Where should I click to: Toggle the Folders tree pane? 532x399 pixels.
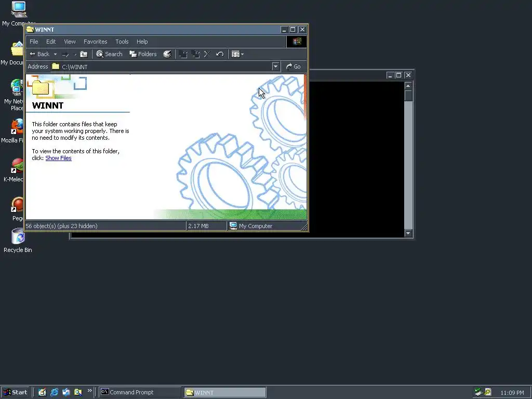143,54
